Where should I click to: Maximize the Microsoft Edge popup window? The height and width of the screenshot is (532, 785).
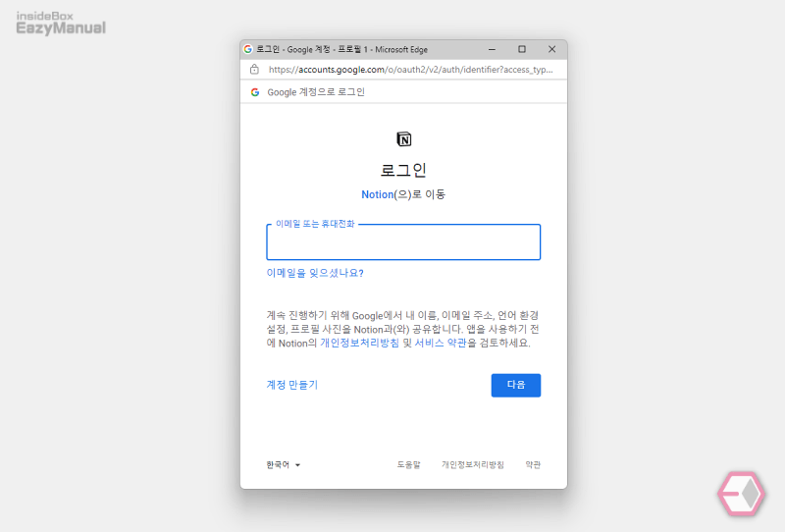point(522,49)
